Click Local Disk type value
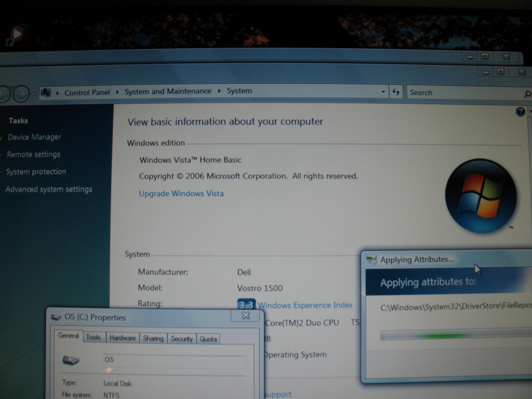This screenshot has width=532, height=399. coord(118,384)
